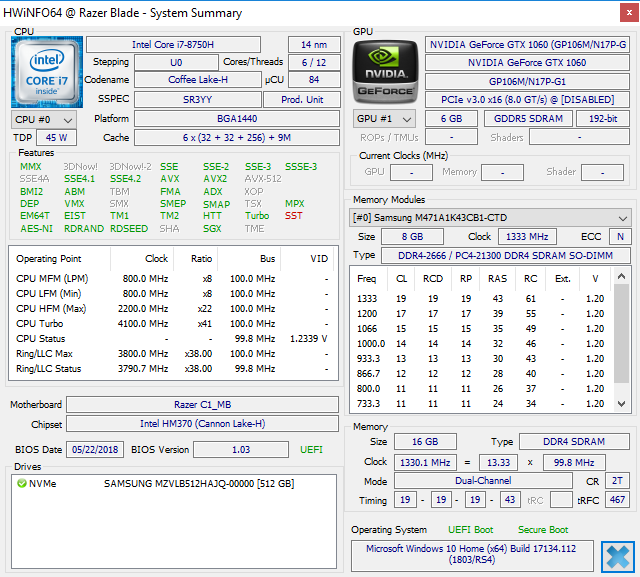Click the DDR4-2666 module type field

pyautogui.click(x=506, y=255)
